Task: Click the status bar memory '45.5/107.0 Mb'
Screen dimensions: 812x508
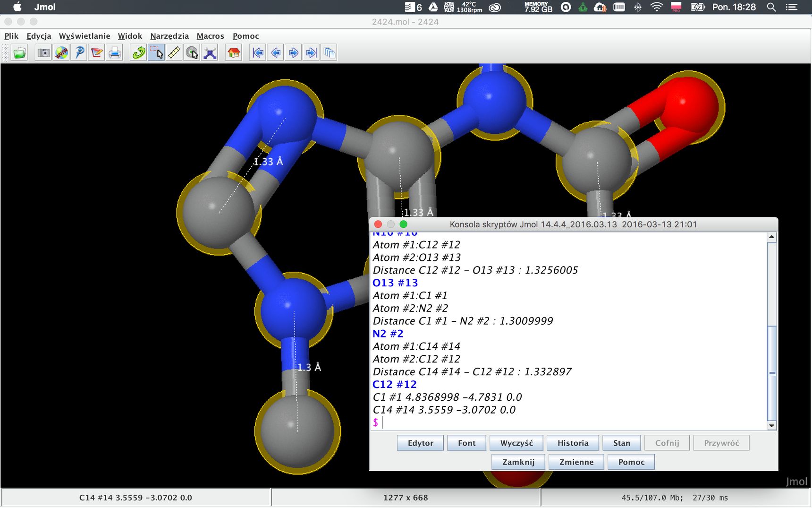Action: [652, 498]
